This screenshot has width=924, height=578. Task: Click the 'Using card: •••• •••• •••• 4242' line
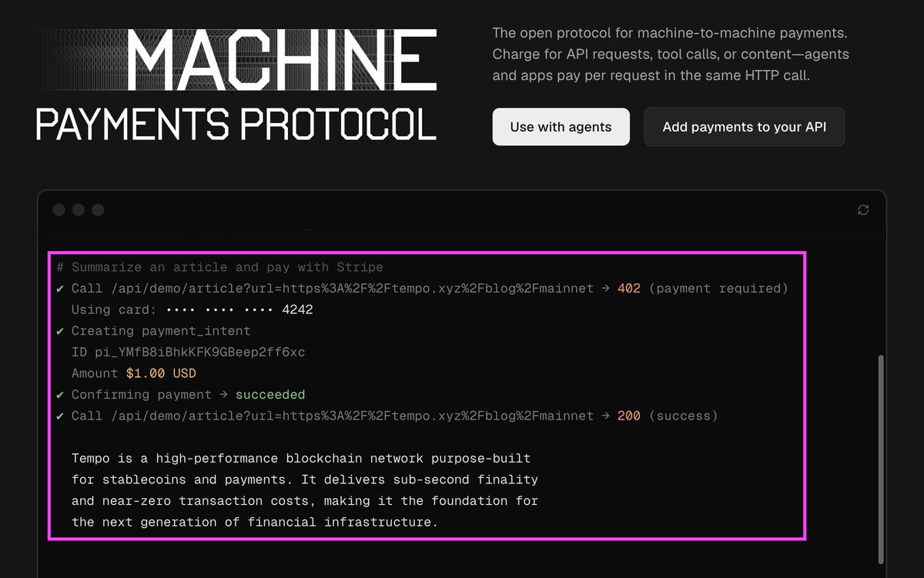pos(192,309)
